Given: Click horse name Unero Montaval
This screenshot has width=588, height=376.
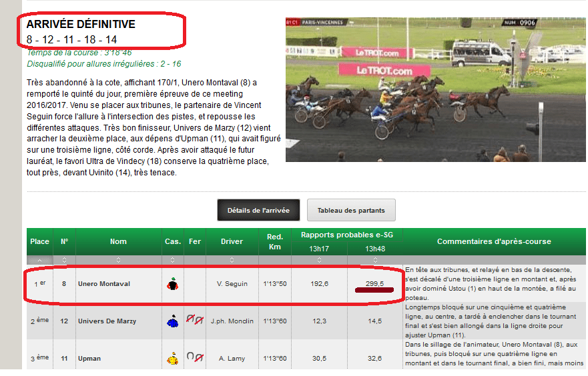Looking at the screenshot, I should [103, 284].
